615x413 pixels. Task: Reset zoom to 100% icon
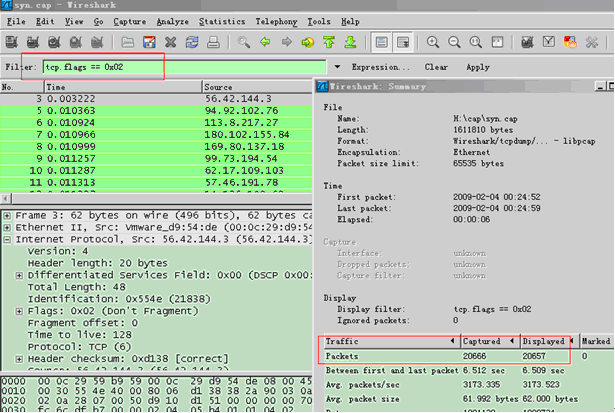click(x=475, y=42)
